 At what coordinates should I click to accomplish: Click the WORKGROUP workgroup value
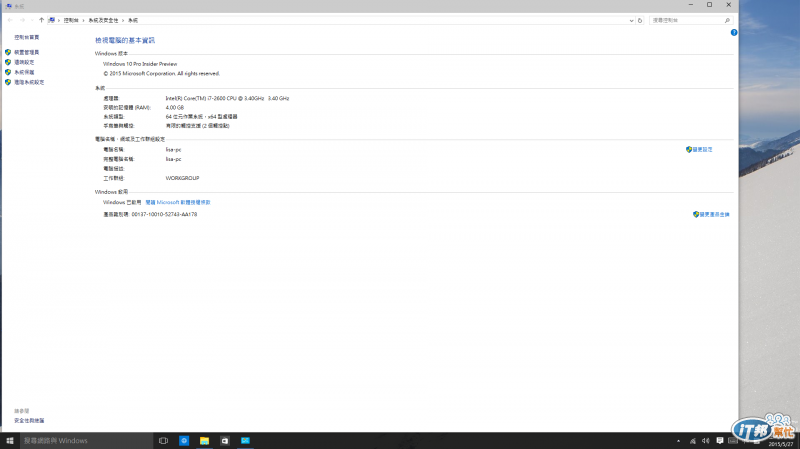click(x=182, y=178)
